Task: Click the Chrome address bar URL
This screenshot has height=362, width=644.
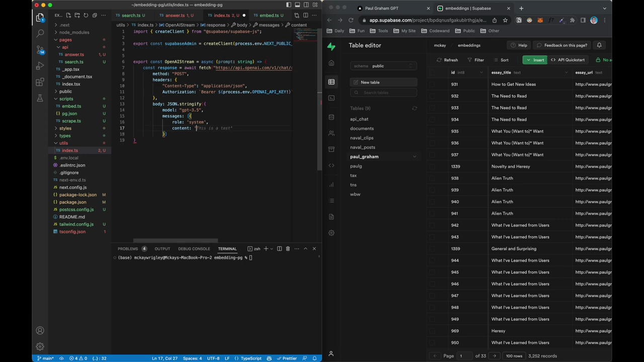Action: (428, 20)
